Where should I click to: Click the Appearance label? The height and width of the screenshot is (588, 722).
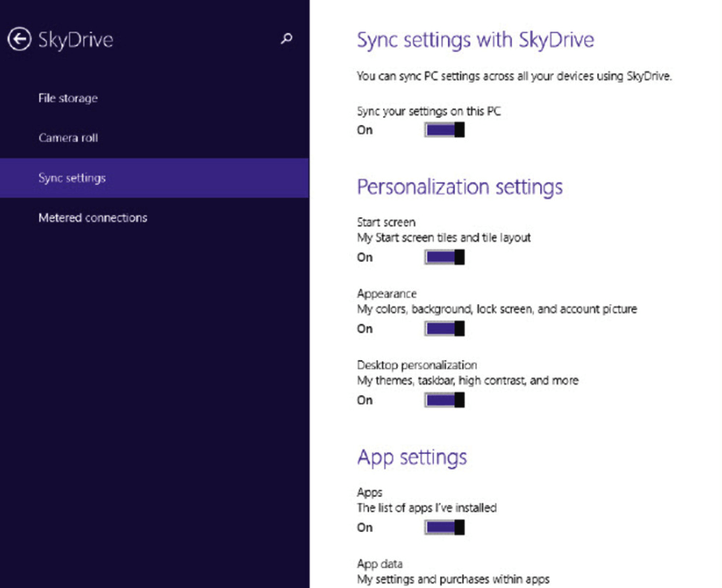[x=387, y=294]
